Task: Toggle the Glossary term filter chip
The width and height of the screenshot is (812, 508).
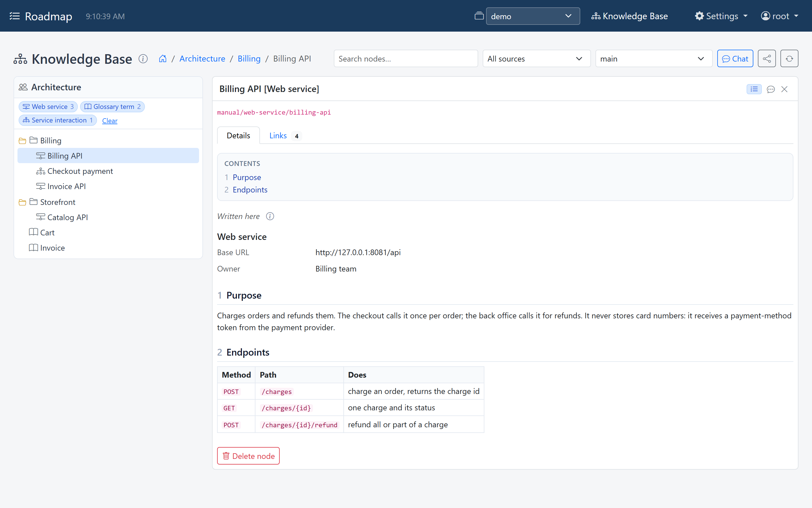Action: tap(112, 106)
